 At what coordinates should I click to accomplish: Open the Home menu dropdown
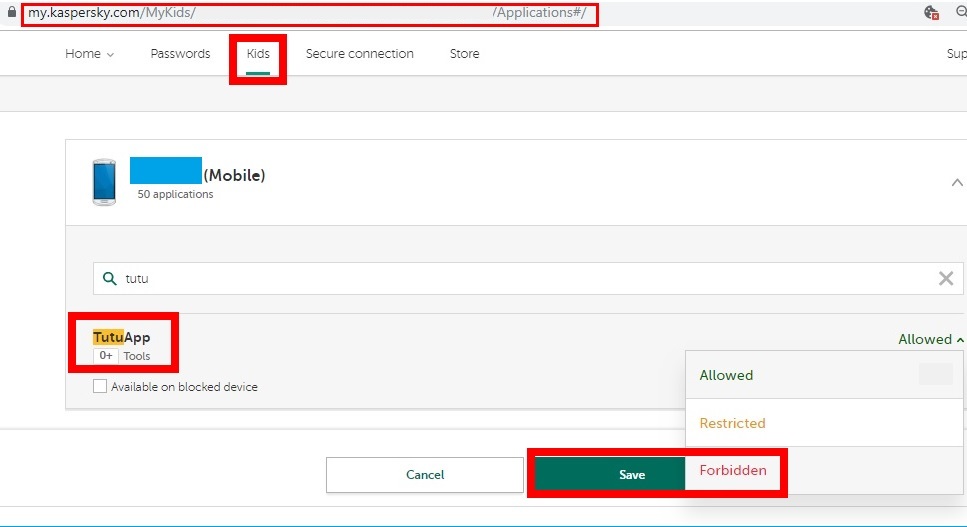89,54
